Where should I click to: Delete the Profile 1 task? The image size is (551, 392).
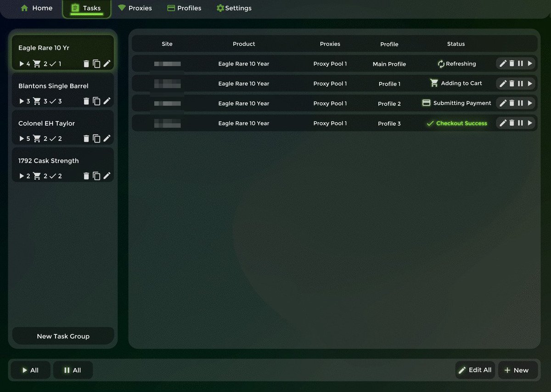512,84
